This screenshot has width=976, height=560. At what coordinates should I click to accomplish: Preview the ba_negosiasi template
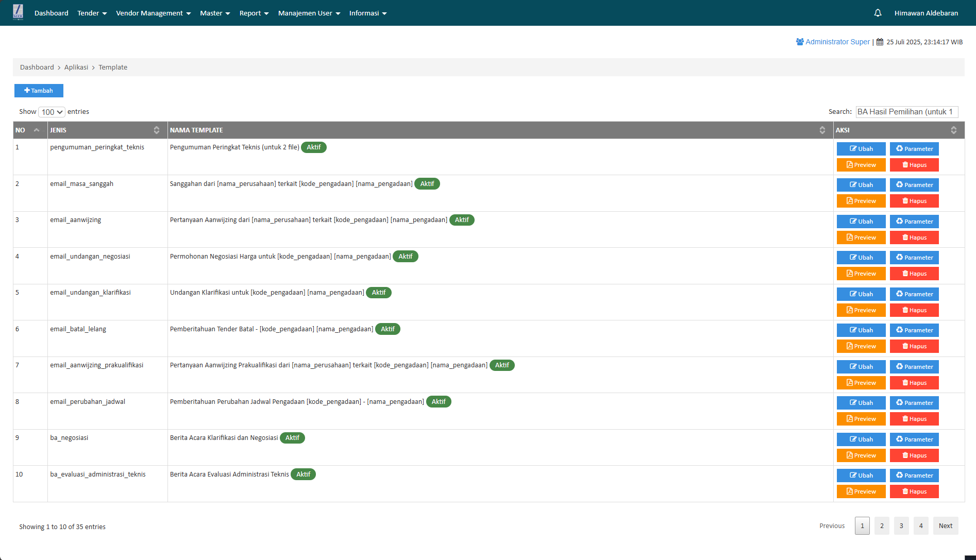click(x=861, y=455)
